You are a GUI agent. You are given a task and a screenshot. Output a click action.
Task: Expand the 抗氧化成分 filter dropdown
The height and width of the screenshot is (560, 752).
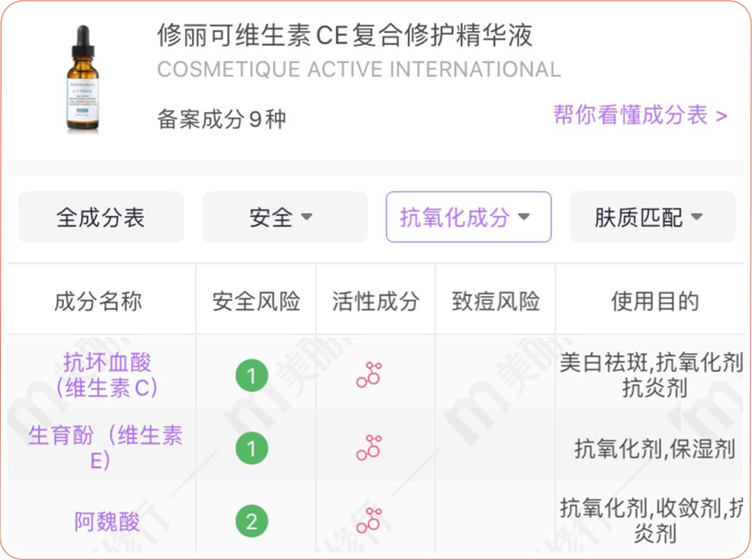pos(469,217)
